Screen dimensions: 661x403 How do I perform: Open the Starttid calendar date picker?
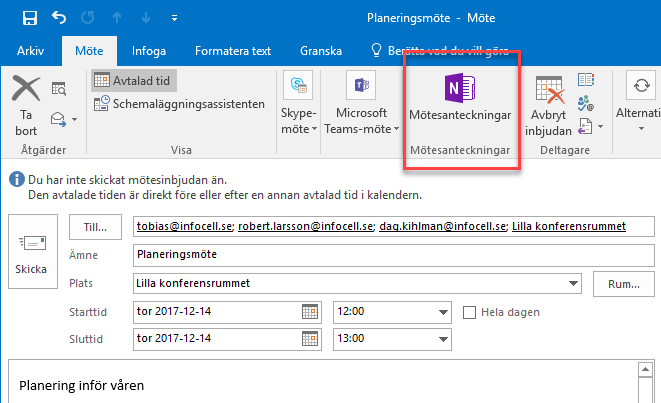(x=311, y=312)
